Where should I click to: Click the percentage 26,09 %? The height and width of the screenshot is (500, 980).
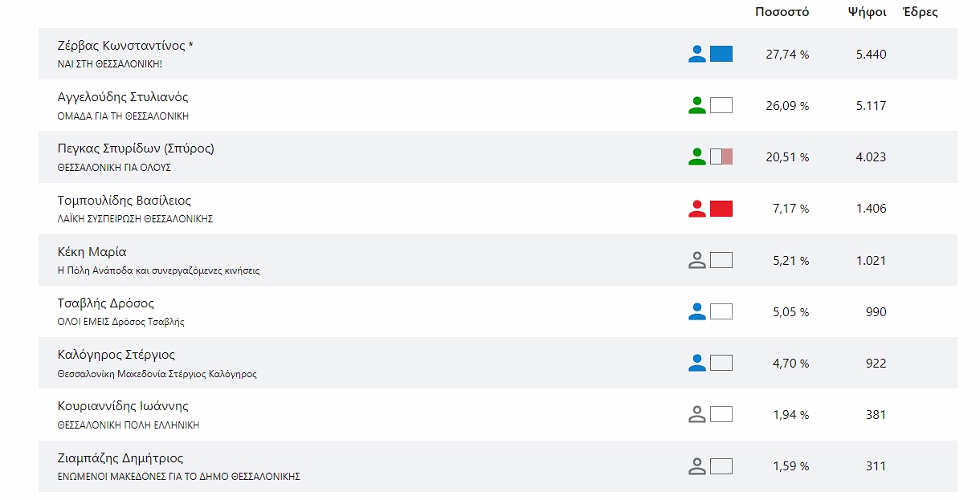[x=787, y=106]
